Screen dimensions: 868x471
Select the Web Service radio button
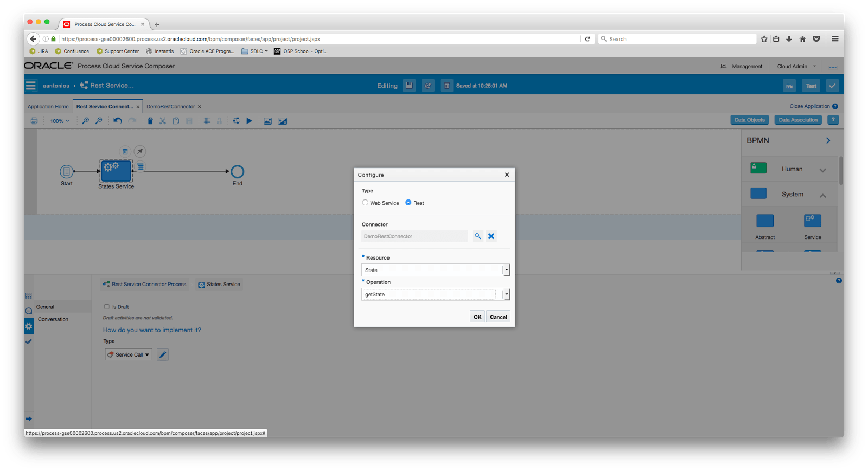point(365,203)
